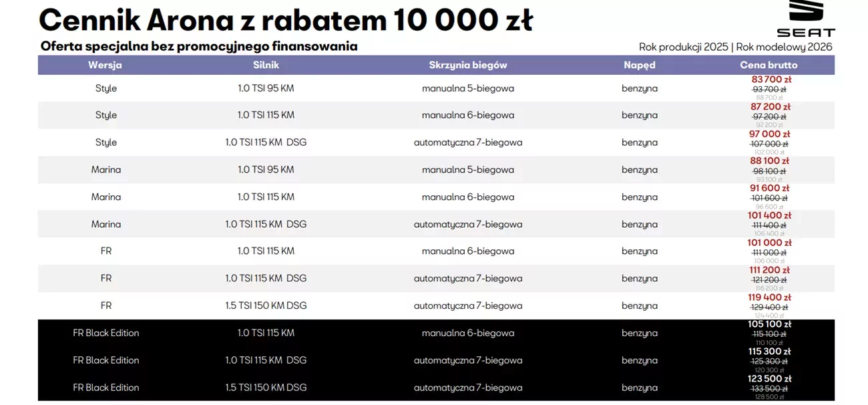Select the 88 100 zł Marina price
Image resolution: width=868 pixels, height=405 pixels.
click(770, 161)
